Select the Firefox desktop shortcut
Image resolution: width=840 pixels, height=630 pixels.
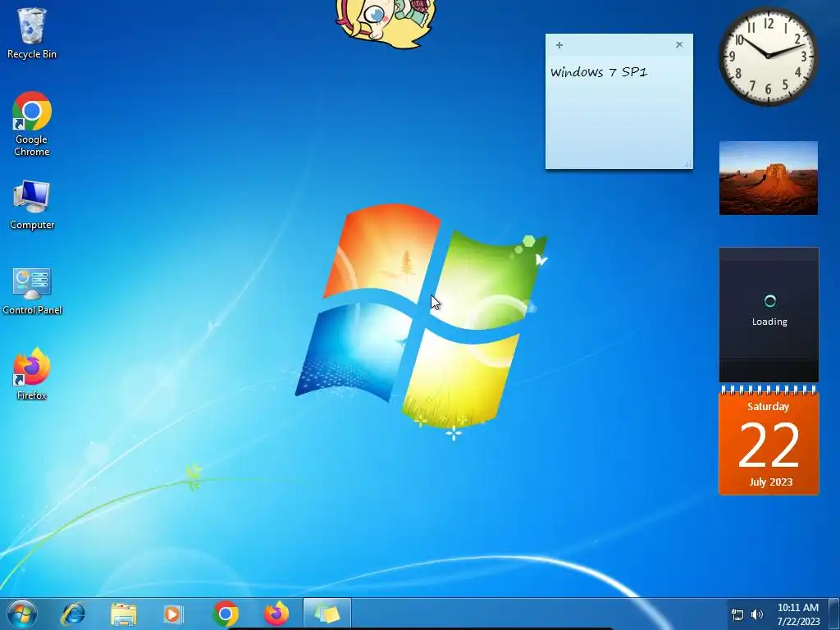[32, 374]
